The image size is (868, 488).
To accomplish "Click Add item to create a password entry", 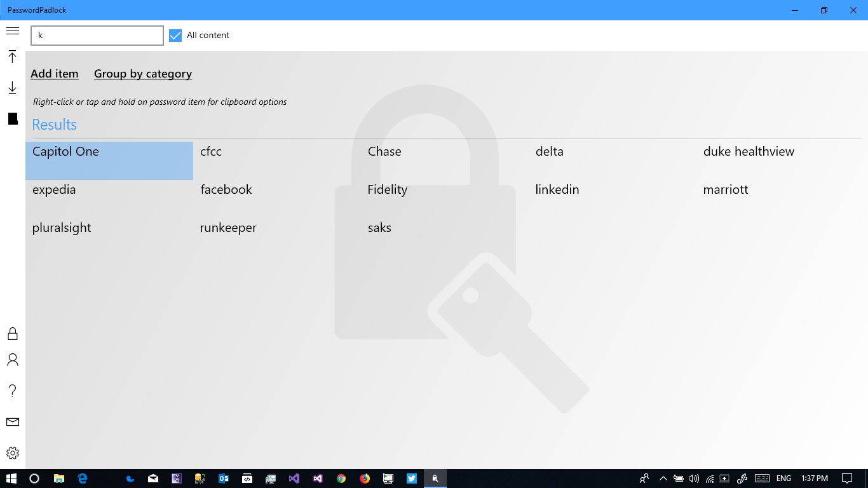I will pyautogui.click(x=54, y=74).
